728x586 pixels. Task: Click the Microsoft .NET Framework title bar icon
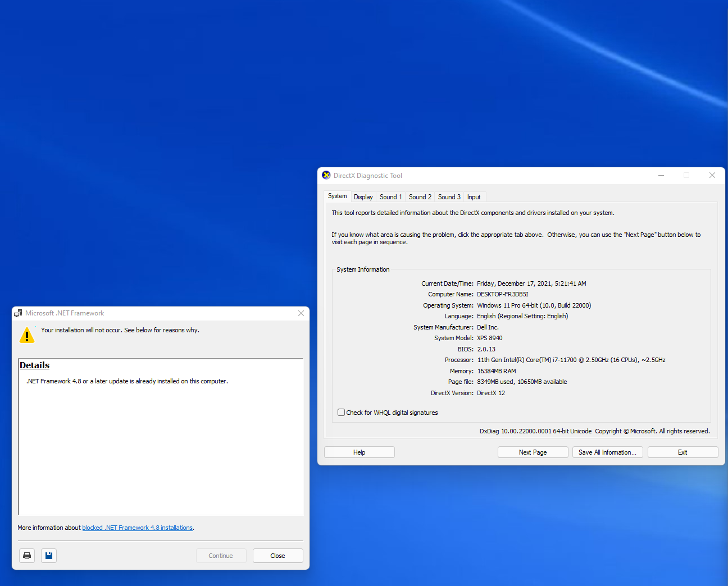point(18,313)
